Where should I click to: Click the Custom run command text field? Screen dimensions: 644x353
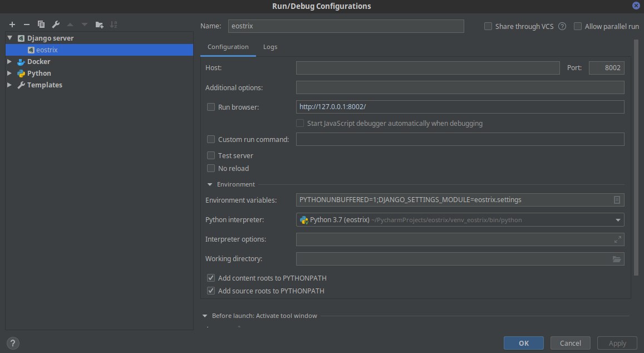coord(460,139)
